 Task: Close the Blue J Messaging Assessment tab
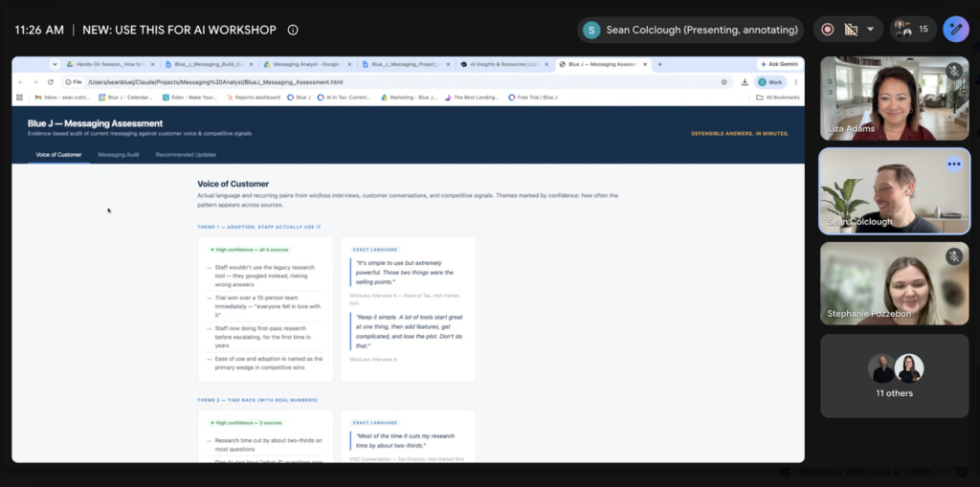tap(644, 64)
